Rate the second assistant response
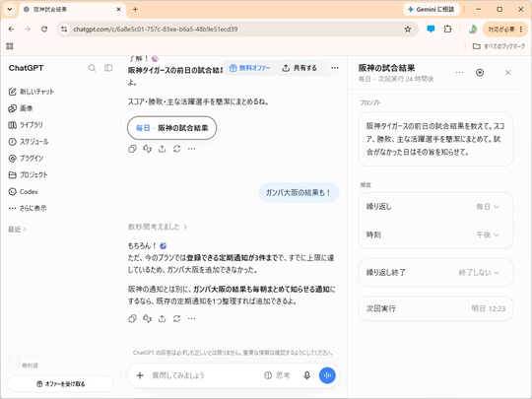This screenshot has width=532, height=399. click(147, 318)
